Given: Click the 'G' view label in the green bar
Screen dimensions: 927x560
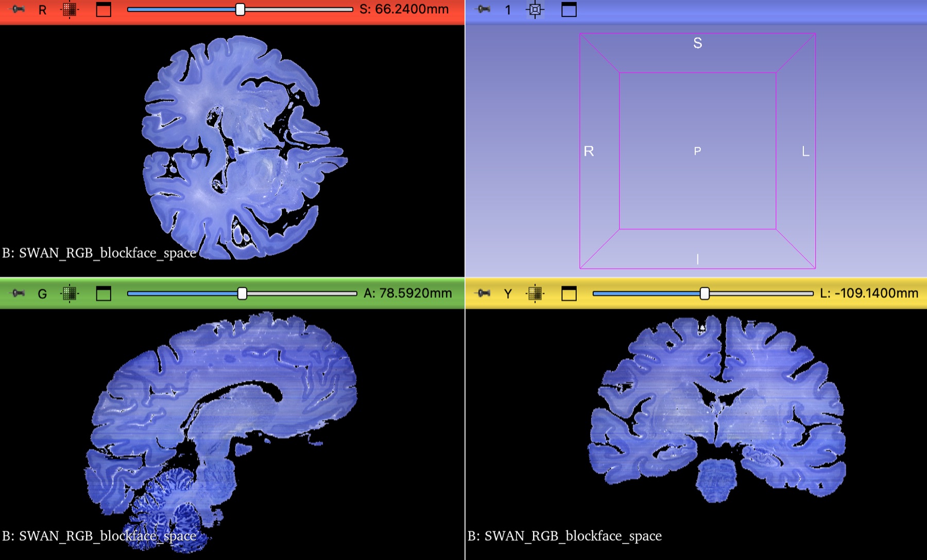Looking at the screenshot, I should [x=43, y=294].
